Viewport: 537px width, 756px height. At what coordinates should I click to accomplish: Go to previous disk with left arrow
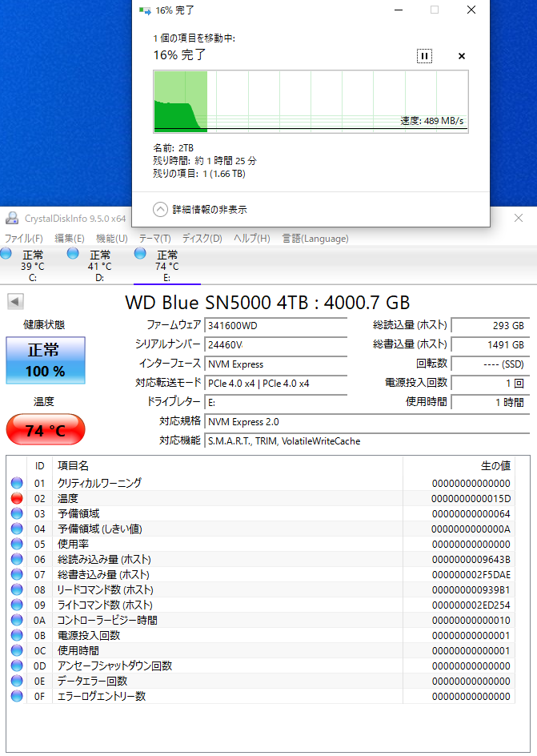click(x=15, y=302)
